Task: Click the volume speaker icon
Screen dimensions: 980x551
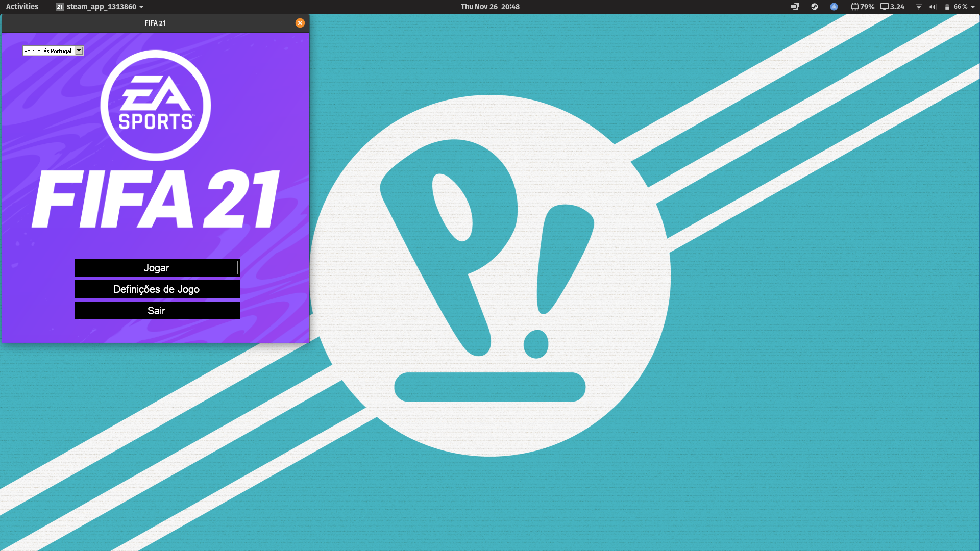Action: coord(933,7)
